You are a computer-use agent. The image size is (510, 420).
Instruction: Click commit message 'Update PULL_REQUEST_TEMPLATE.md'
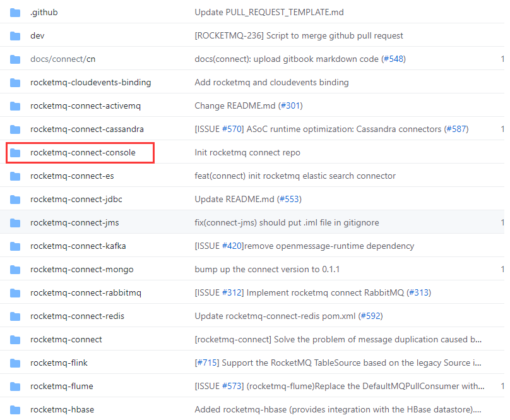click(270, 13)
